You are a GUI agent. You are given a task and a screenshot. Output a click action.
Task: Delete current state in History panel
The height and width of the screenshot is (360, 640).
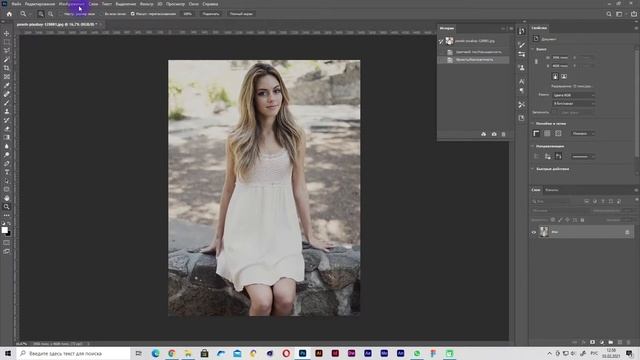click(x=503, y=134)
